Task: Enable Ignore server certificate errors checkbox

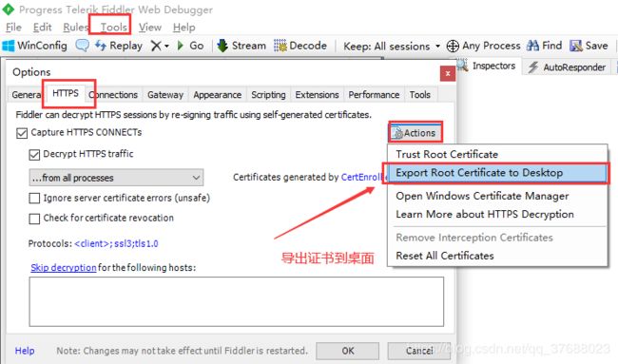Action: (x=34, y=198)
